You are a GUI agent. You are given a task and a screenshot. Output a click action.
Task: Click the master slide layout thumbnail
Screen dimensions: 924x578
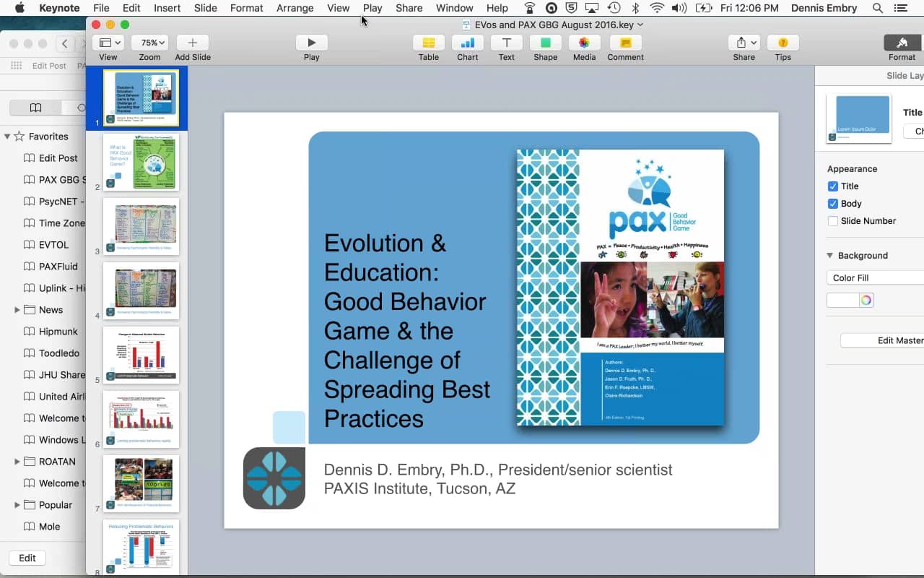click(x=858, y=118)
